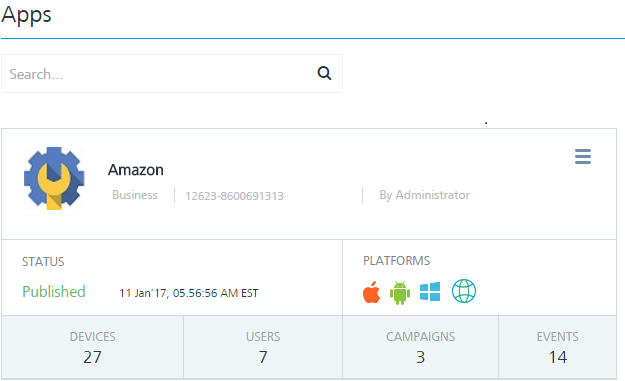Click the STATUS section label
The height and width of the screenshot is (381, 625).
43,262
